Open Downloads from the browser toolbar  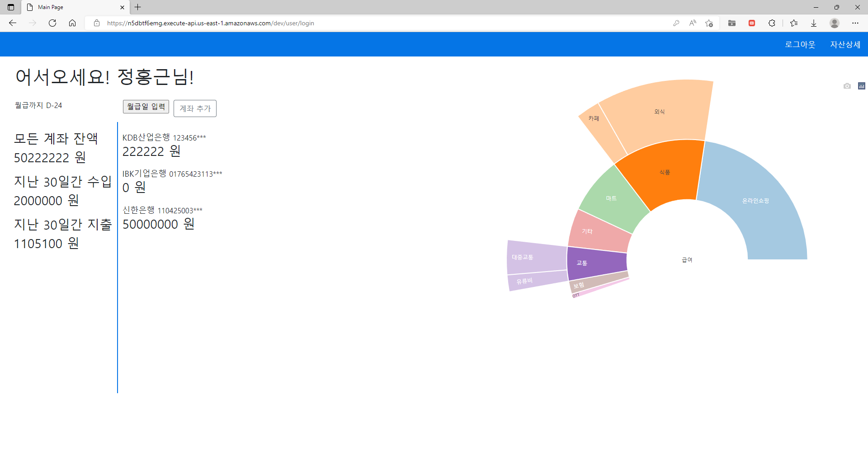(x=814, y=23)
